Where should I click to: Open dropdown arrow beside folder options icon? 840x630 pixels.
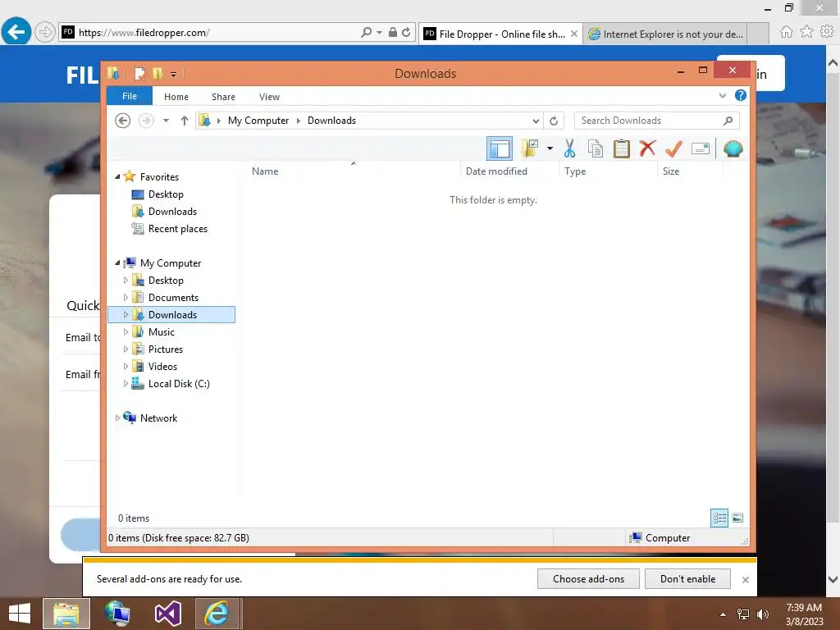(550, 148)
